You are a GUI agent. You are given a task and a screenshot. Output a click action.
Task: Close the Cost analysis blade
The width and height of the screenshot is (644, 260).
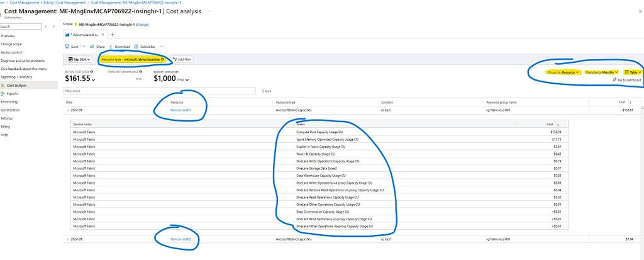pos(641,11)
